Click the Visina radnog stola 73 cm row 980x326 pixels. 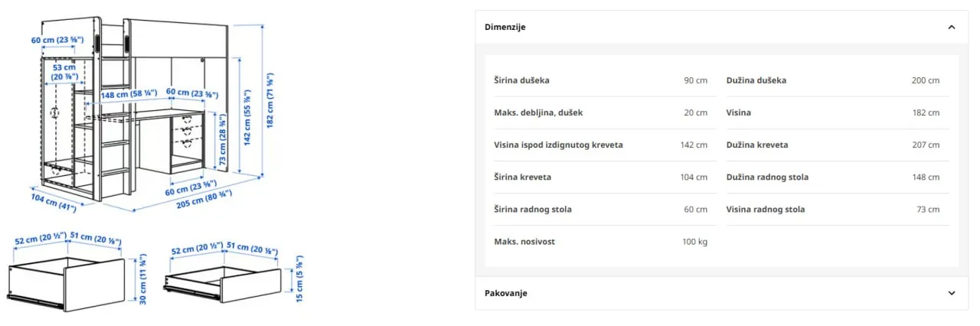pos(833,209)
